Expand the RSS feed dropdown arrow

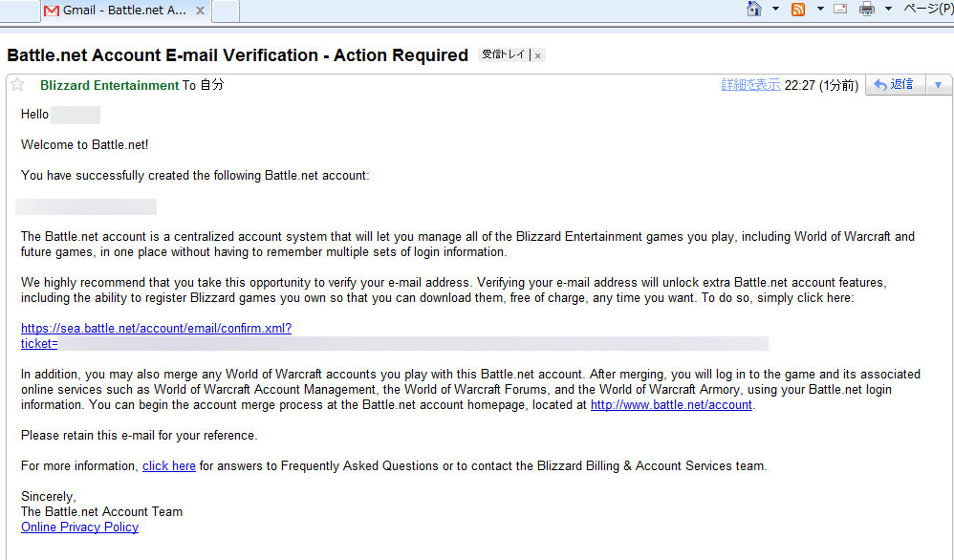tap(820, 9)
